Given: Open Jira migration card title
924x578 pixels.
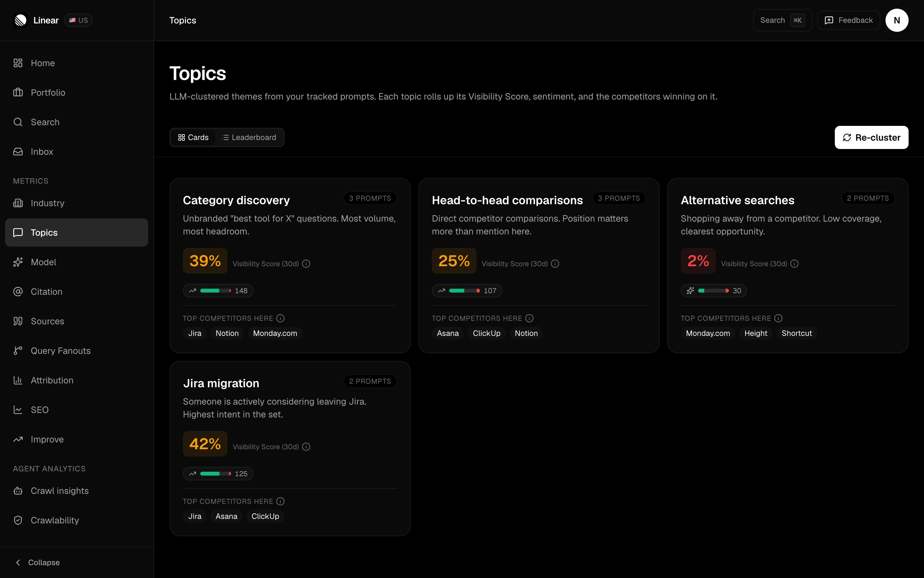Looking at the screenshot, I should point(221,383).
